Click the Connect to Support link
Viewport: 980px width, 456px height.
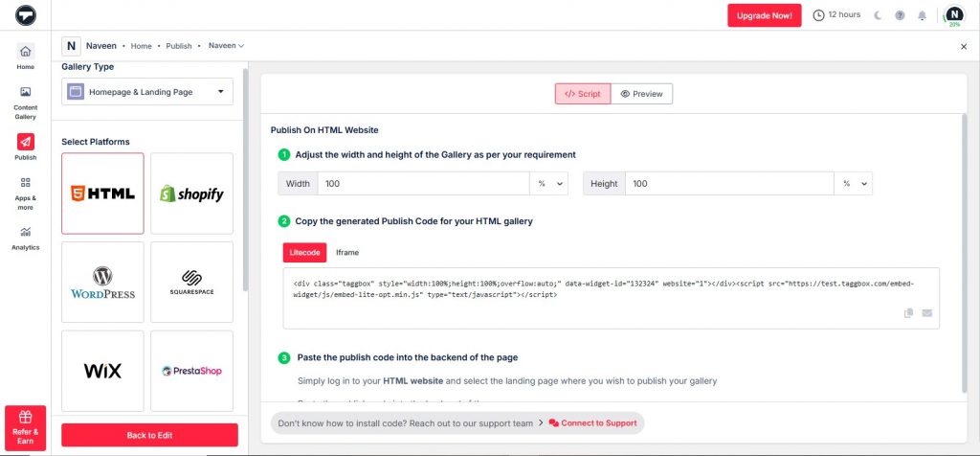[x=592, y=422]
